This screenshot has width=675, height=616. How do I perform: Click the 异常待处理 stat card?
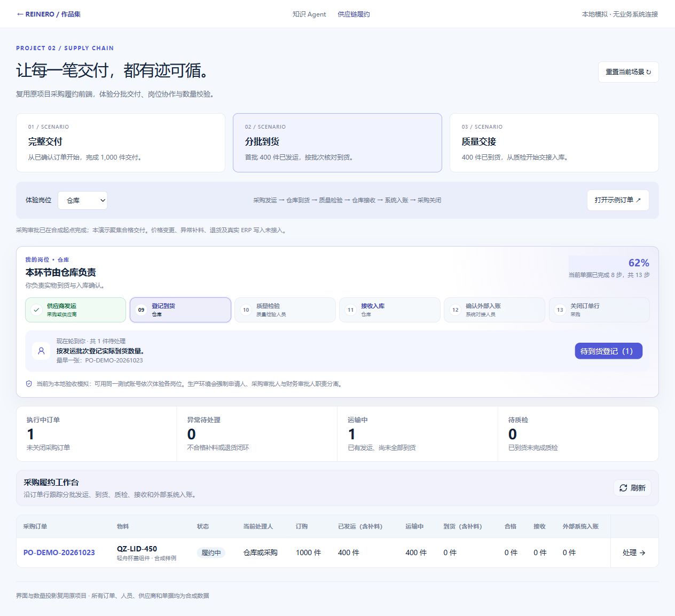(257, 433)
